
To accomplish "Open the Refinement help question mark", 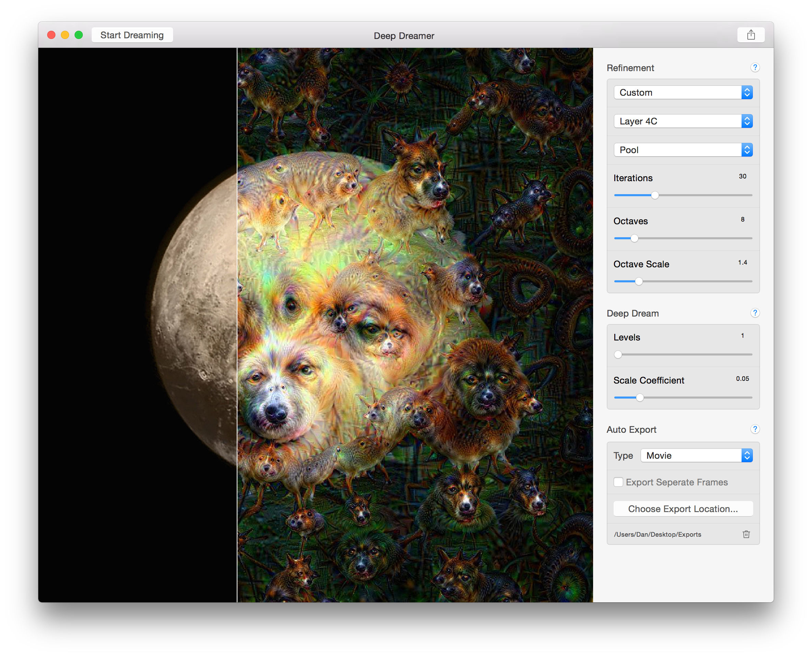I will point(755,67).
